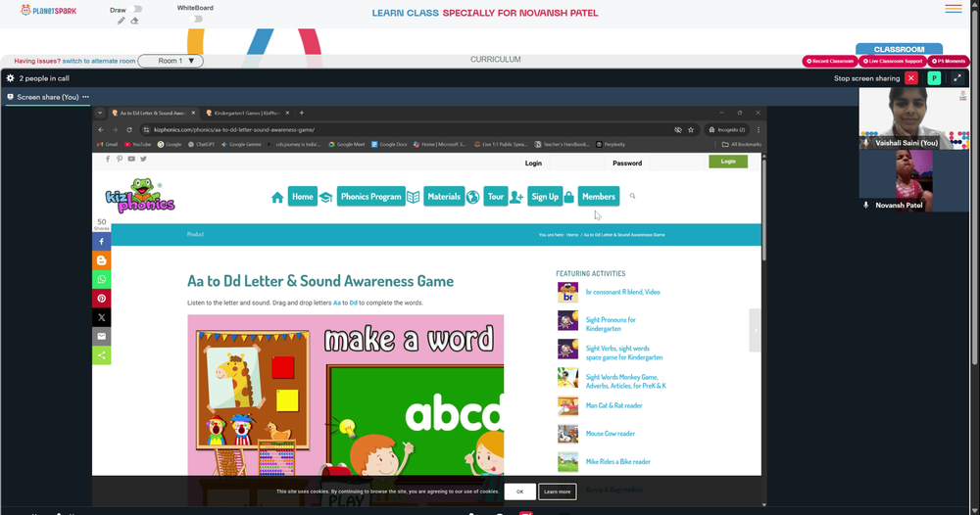Click PS Moments button
The image size is (980, 515).
(x=949, y=61)
